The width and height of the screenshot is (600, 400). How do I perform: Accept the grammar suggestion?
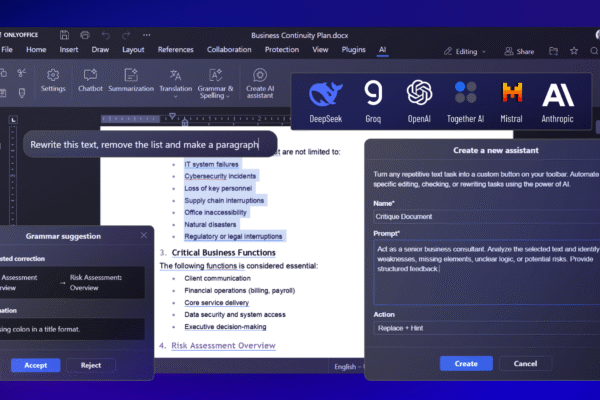pos(36,365)
